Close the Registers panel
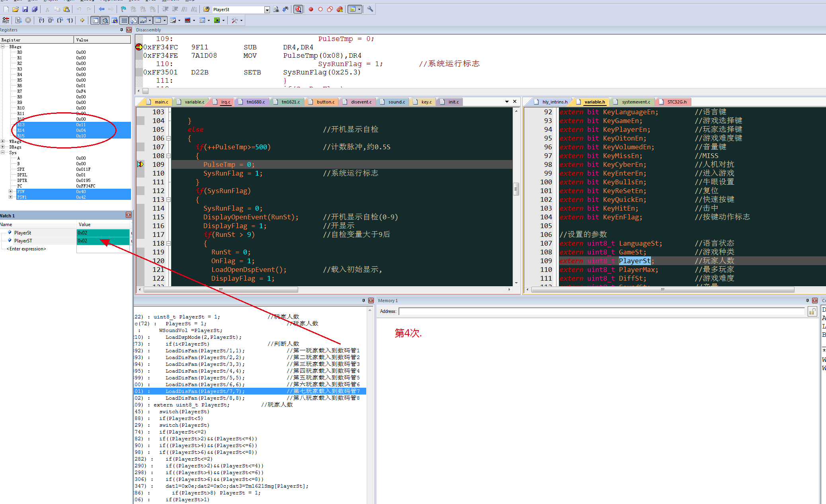The width and height of the screenshot is (826, 504). click(x=129, y=30)
